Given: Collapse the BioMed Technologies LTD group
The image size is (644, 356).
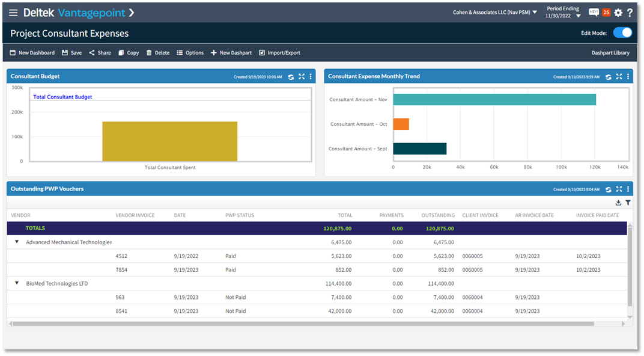Looking at the screenshot, I should [17, 283].
